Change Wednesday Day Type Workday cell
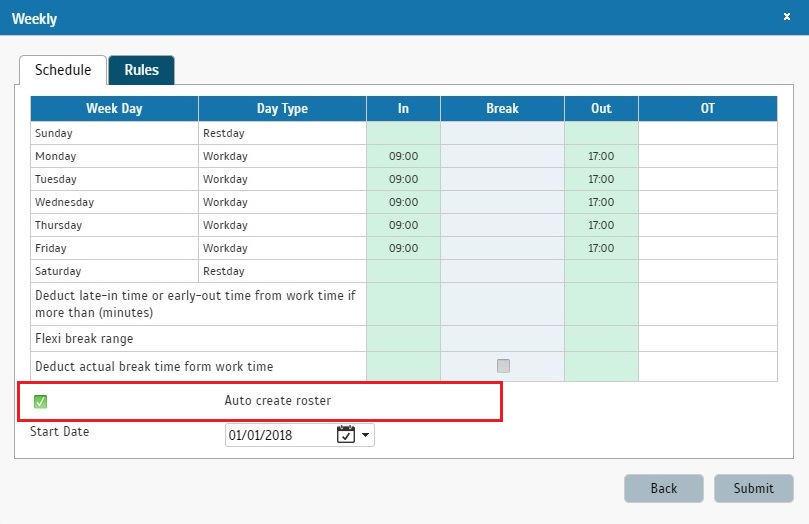This screenshot has width=809, height=524. 282,202
